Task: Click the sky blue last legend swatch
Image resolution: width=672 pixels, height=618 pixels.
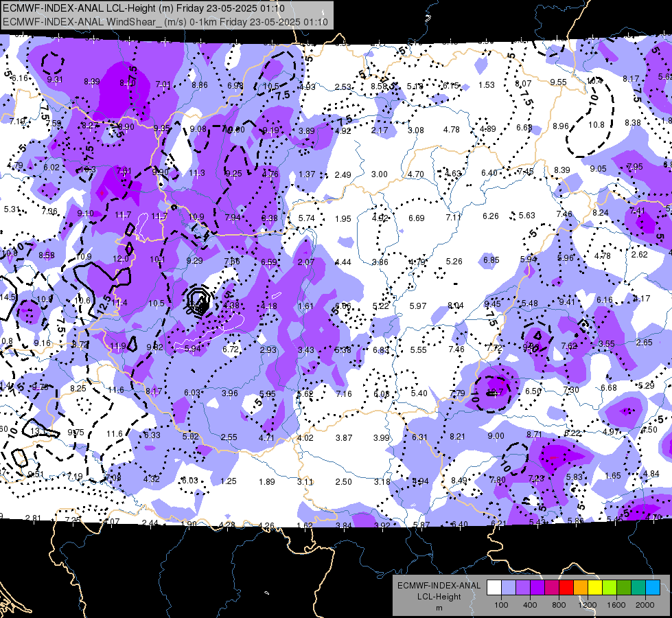Action: (x=653, y=588)
